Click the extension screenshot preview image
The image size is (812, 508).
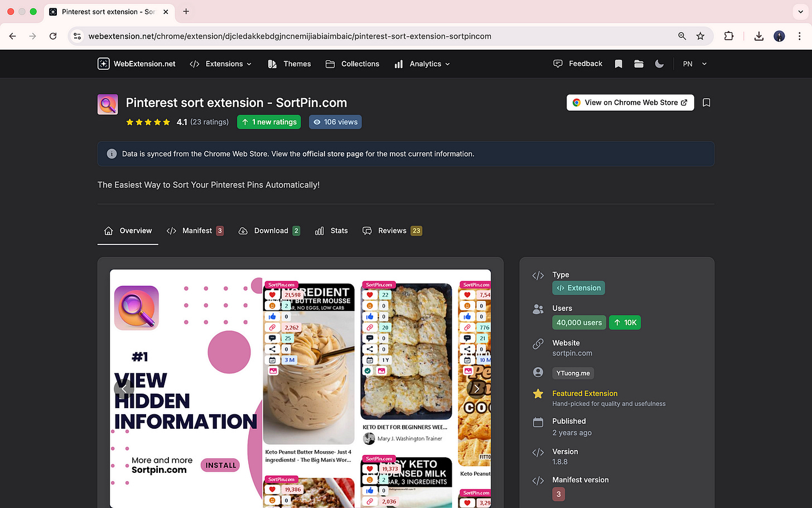(301, 389)
